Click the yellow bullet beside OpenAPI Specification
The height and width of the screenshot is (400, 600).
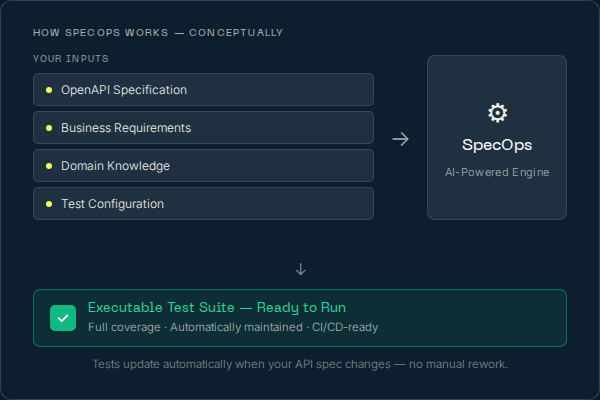pyautogui.click(x=49, y=90)
